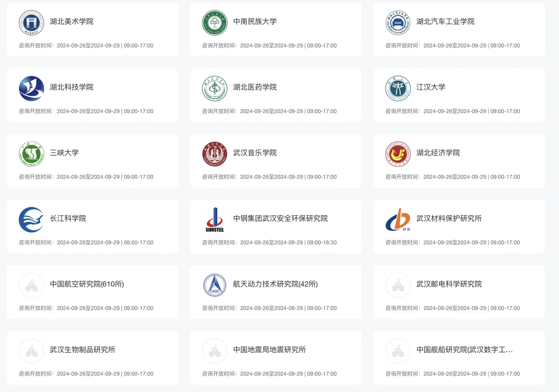The width and height of the screenshot is (559, 392).
Task: Click the 湖北医药学院 emblem
Action: (x=215, y=88)
